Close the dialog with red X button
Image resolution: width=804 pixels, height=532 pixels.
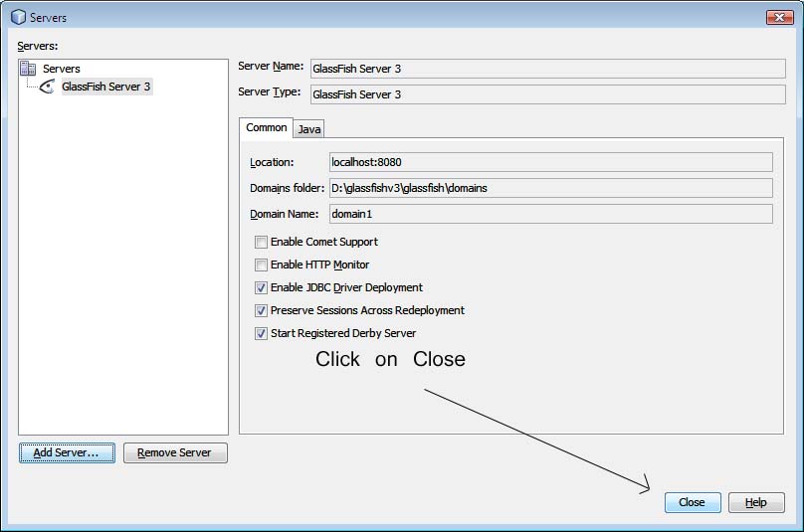[779, 18]
